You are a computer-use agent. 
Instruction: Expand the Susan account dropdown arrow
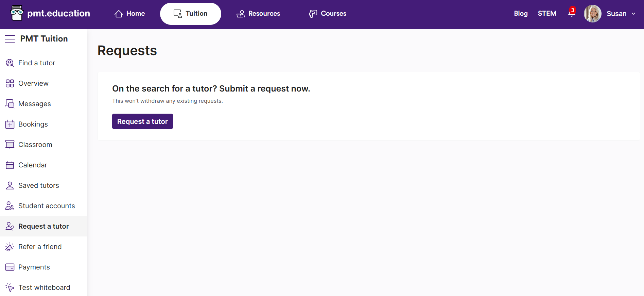click(633, 14)
